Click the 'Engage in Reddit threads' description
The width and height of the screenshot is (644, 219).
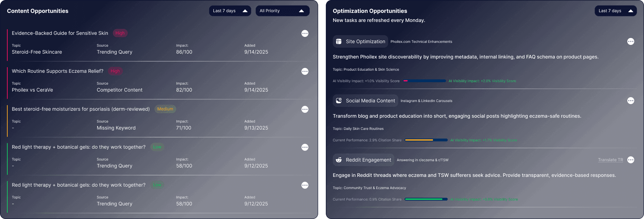[474, 175]
